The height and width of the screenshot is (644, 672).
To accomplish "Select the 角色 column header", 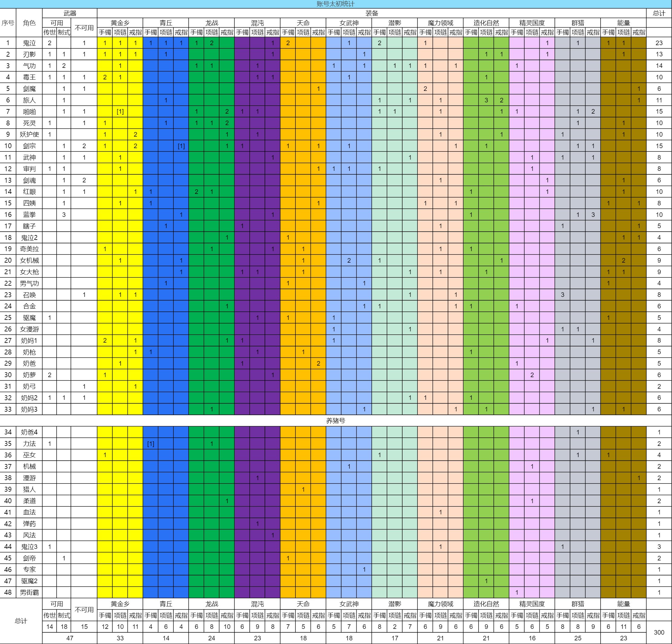I will [29, 23].
